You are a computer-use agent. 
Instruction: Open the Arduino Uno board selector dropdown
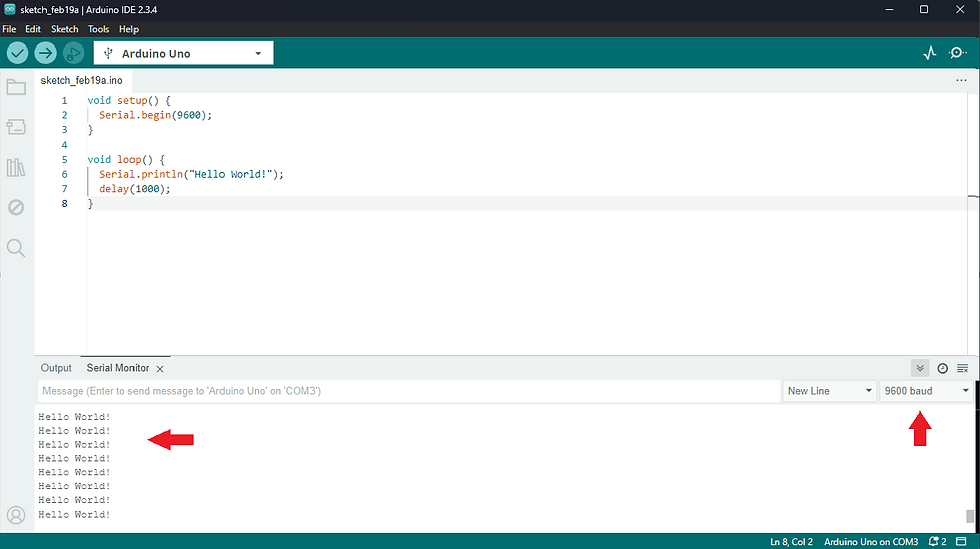[x=183, y=53]
